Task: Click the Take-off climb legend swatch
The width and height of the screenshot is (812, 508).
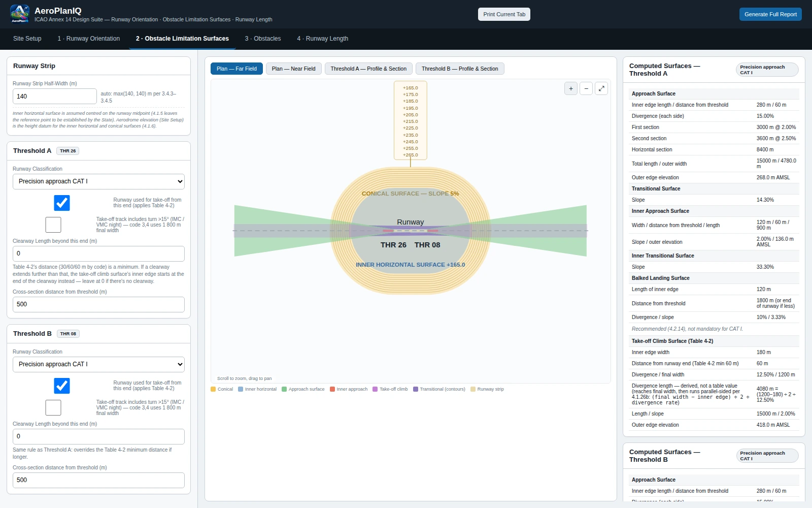Action: coord(375,389)
